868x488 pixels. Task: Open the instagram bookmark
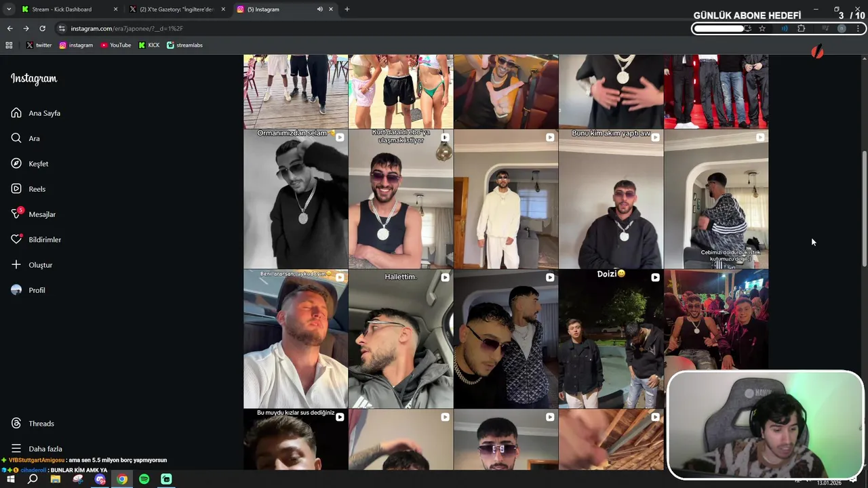coord(76,45)
